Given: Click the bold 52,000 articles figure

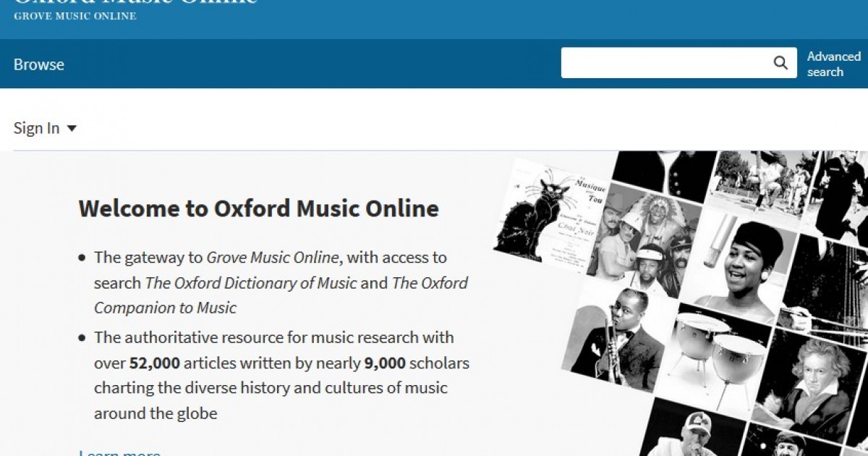Looking at the screenshot, I should (155, 363).
